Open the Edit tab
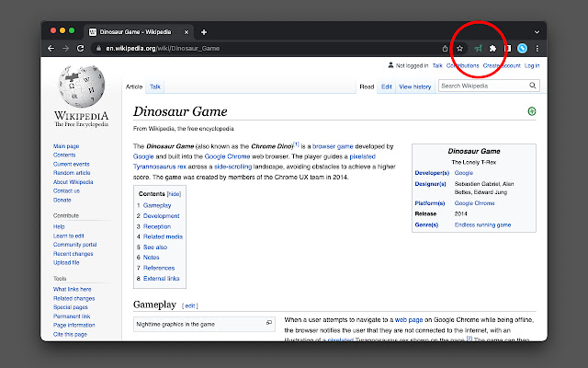This screenshot has height=368, width=588. [x=387, y=86]
